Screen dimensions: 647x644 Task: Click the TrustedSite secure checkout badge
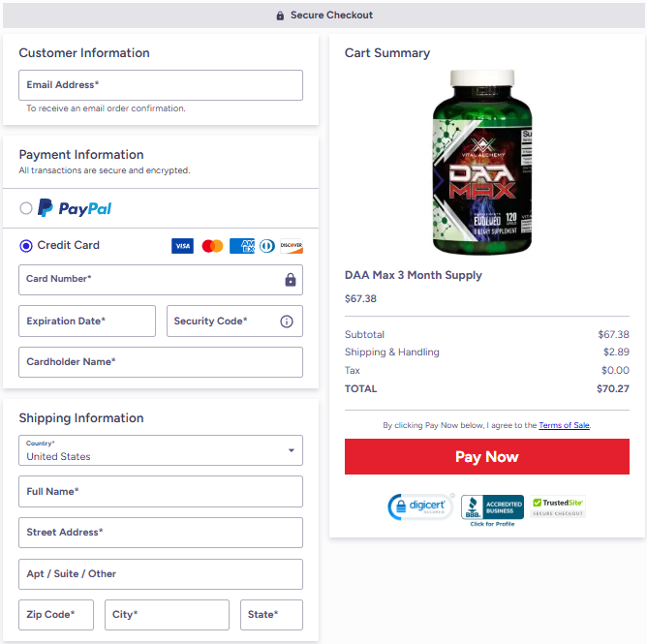coord(558,506)
